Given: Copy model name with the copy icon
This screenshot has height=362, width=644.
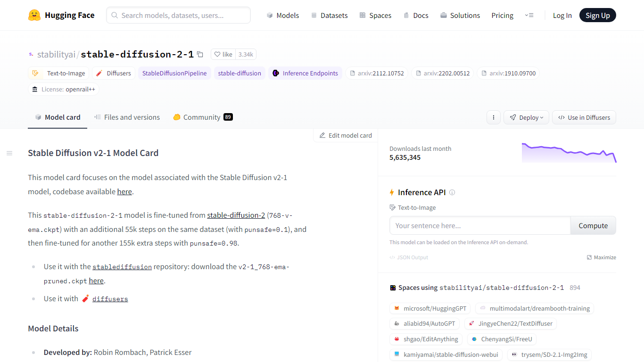Looking at the screenshot, I should click(200, 55).
